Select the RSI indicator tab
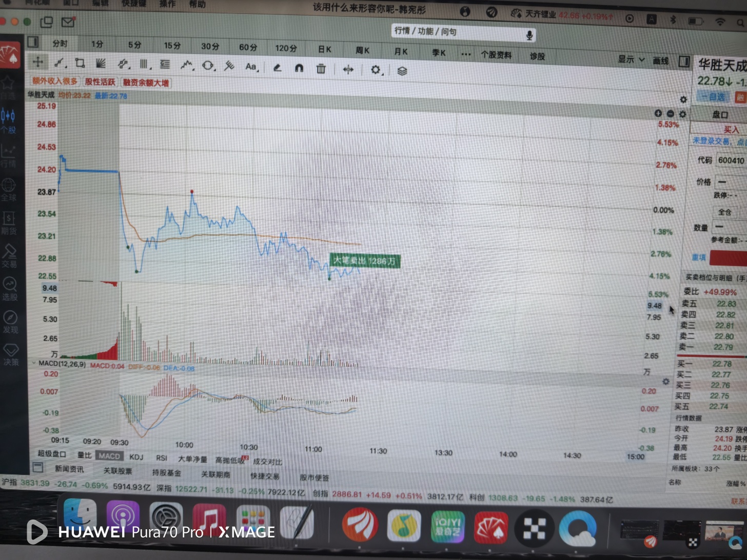This screenshot has width=747, height=560. (162, 458)
